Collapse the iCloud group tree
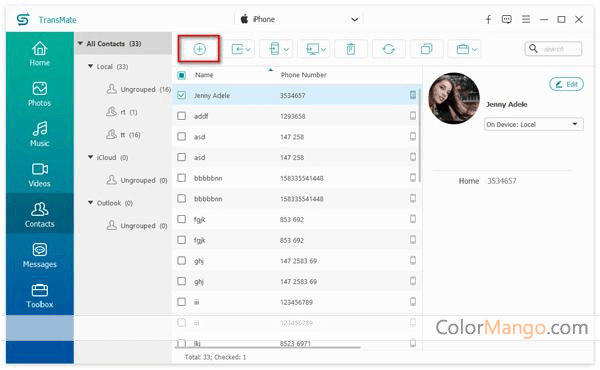Viewport: 600px width, 370px height. pos(90,157)
